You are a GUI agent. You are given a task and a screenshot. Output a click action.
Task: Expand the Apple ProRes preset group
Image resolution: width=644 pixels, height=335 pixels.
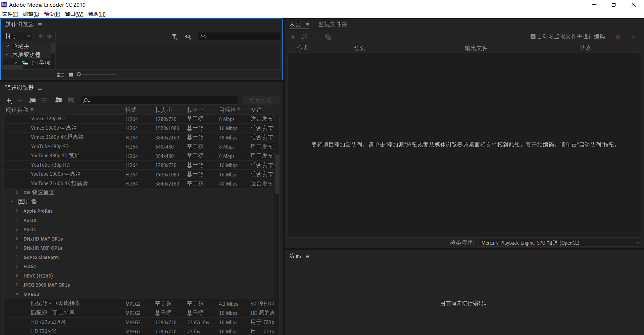pyautogui.click(x=17, y=211)
